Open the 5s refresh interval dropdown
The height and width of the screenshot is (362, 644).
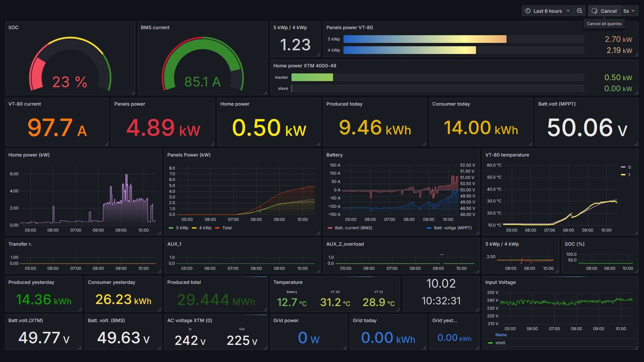pos(629,11)
